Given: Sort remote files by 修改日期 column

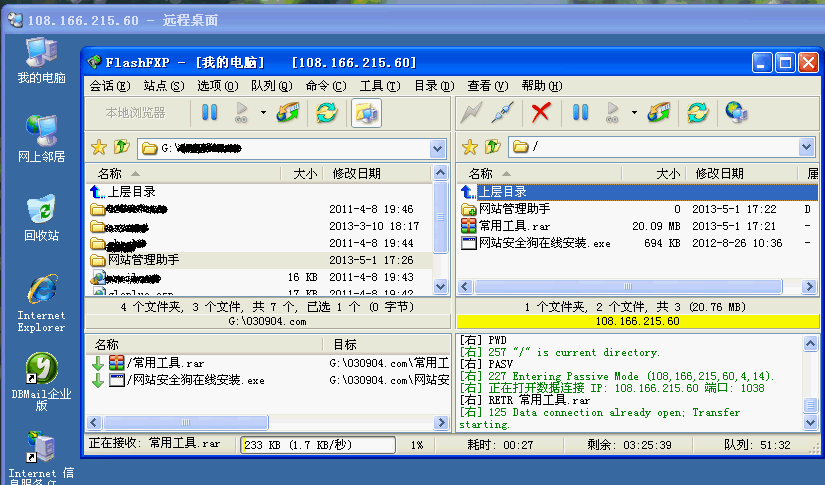Looking at the screenshot, I should pos(741,174).
